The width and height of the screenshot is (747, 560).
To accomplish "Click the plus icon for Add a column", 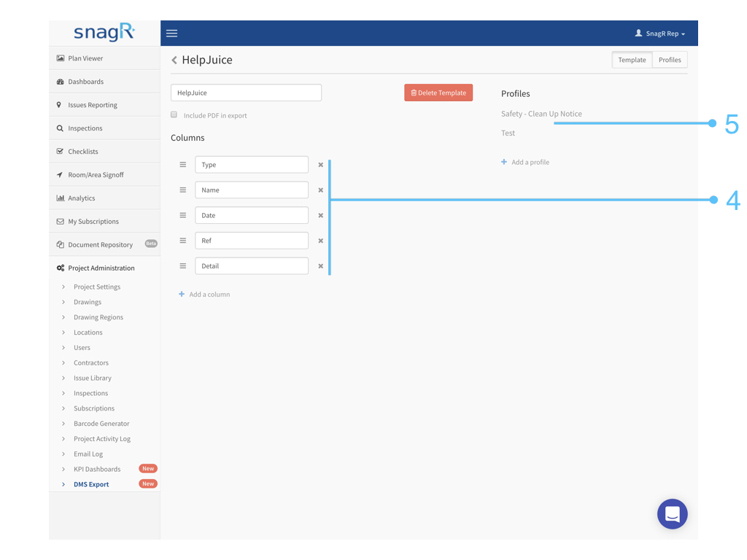I will [182, 295].
